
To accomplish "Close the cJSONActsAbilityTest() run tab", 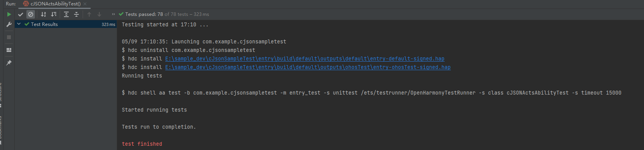I will click(85, 4).
